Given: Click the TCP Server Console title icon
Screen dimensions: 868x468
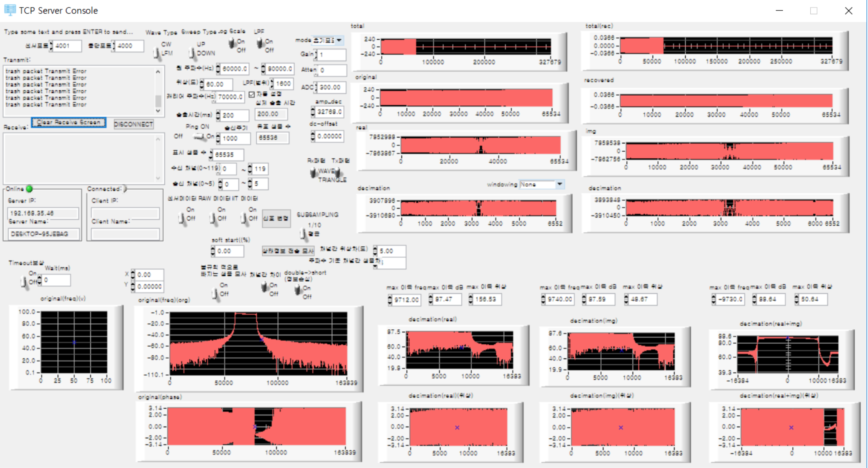Looking at the screenshot, I should (x=10, y=10).
